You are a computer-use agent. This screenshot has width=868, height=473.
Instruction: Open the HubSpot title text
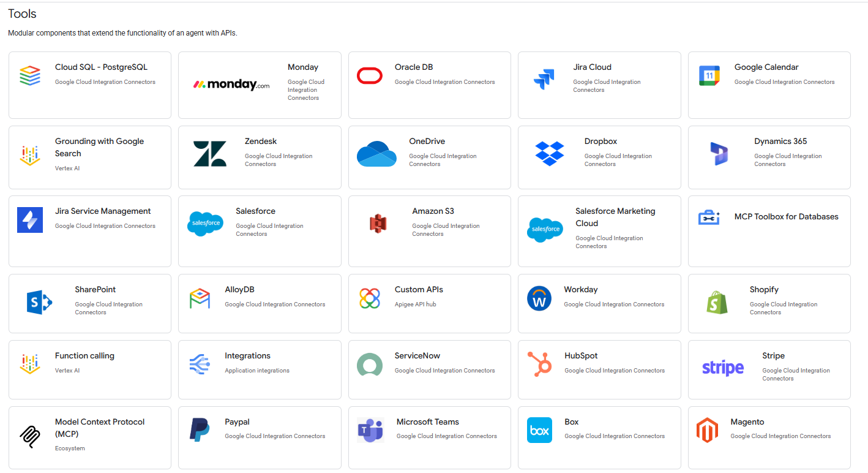pos(581,356)
